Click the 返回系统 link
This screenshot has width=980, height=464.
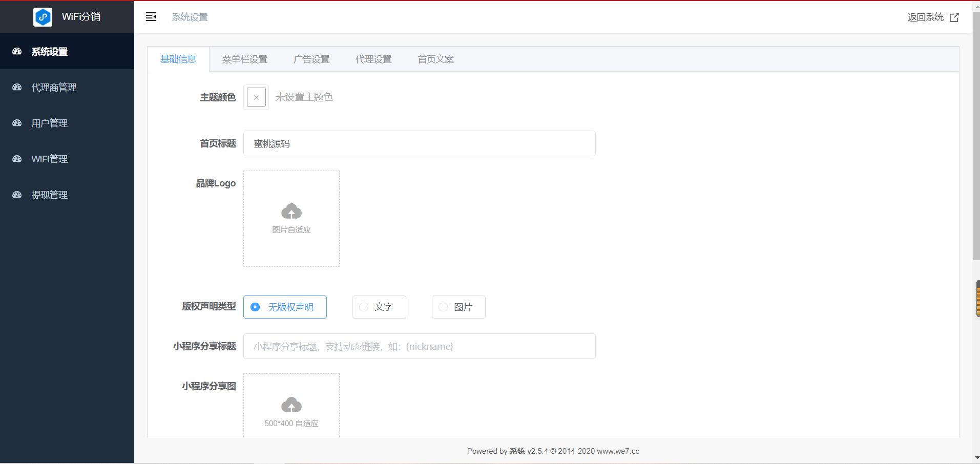tap(925, 17)
